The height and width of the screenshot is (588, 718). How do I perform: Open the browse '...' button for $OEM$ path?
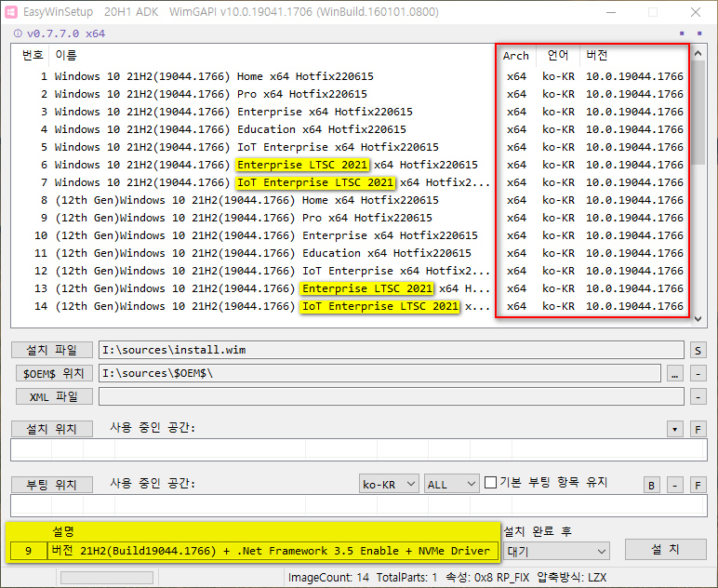675,374
